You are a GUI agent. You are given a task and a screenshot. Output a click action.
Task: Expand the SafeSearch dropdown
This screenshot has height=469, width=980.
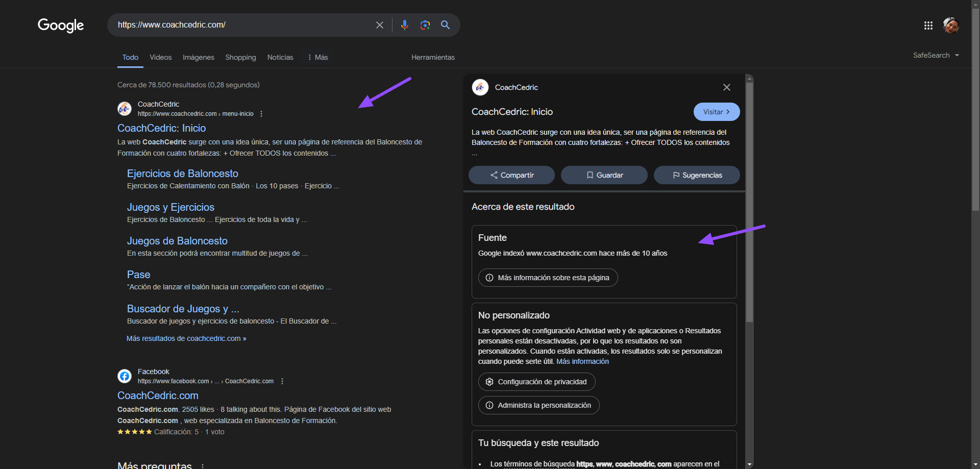click(x=936, y=55)
